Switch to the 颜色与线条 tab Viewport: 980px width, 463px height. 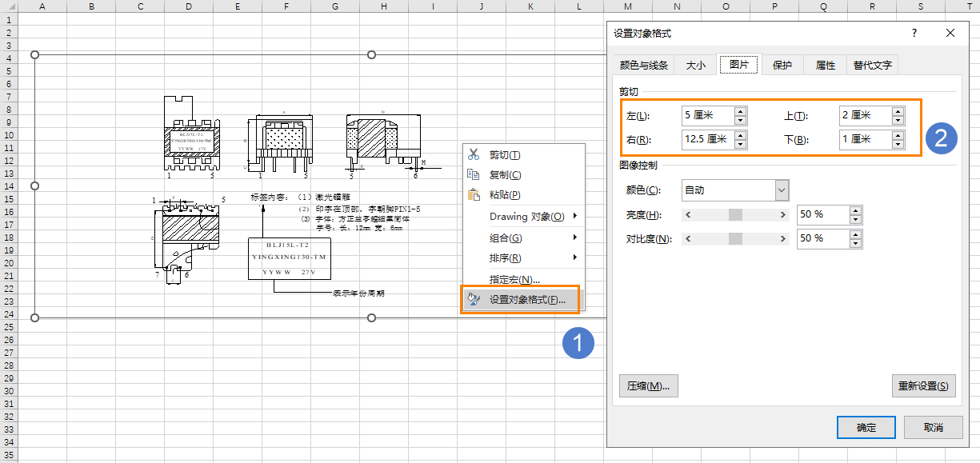click(x=643, y=66)
